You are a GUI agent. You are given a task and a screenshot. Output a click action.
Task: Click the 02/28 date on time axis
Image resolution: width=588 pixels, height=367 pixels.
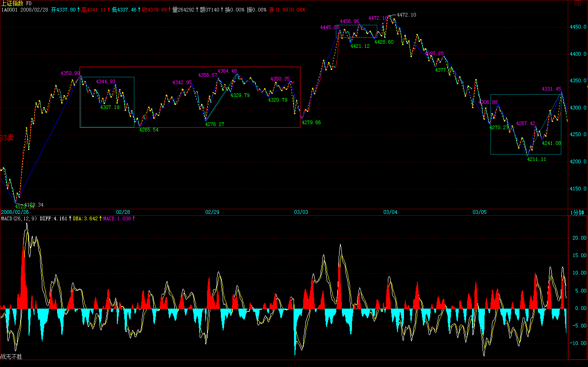coord(123,212)
